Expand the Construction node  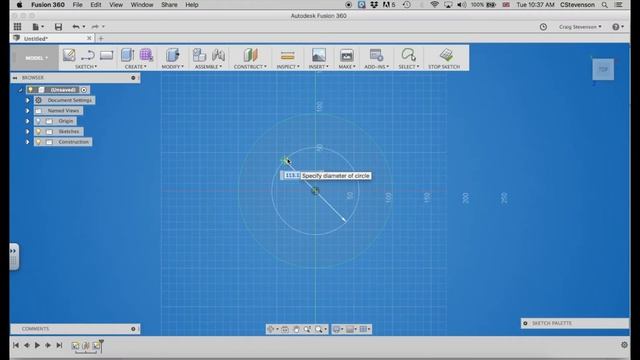click(28, 142)
